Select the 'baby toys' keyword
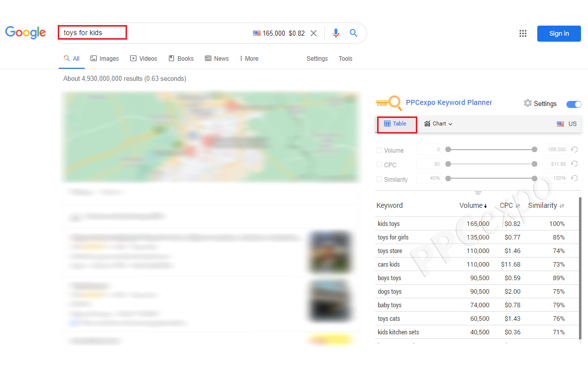 click(x=389, y=305)
